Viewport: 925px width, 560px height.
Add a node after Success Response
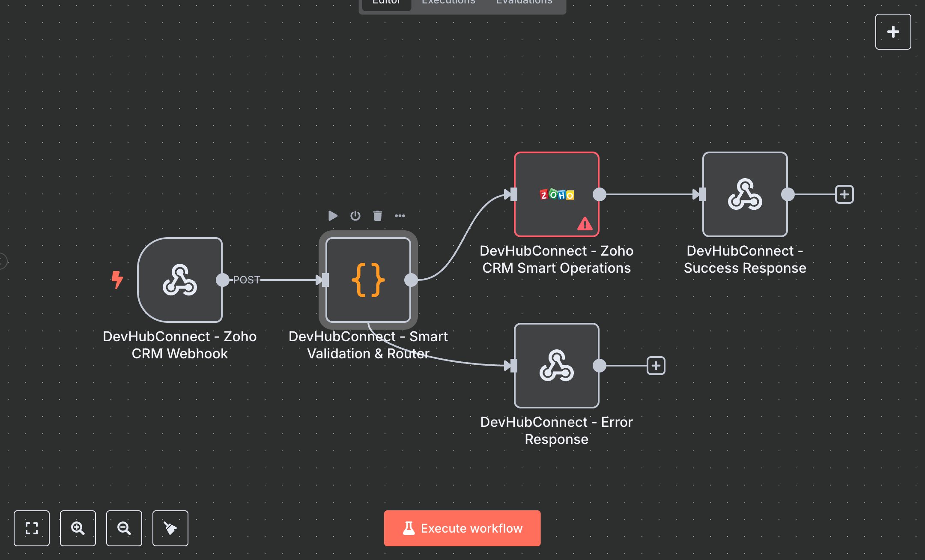click(844, 195)
